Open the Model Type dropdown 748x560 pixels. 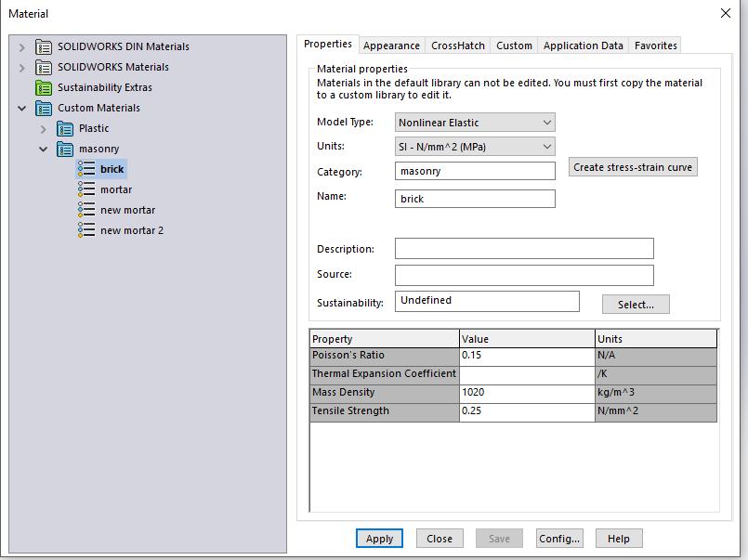coord(547,123)
